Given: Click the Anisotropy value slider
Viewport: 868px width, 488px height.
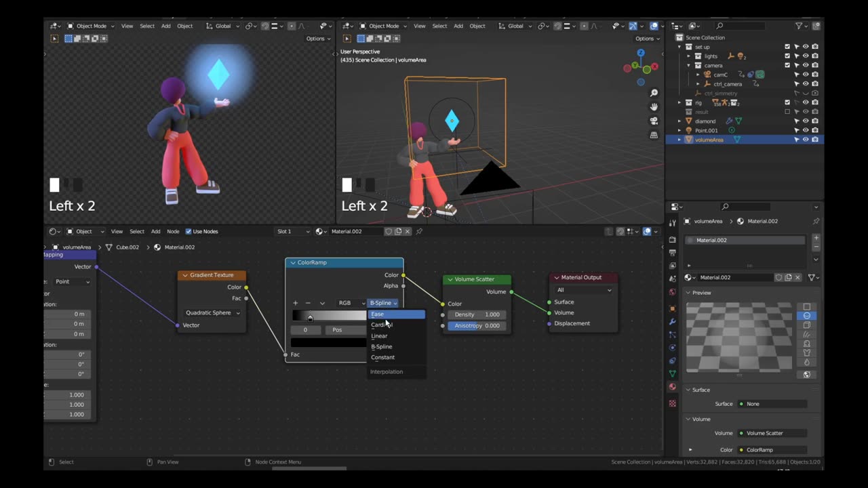Looking at the screenshot, I should 477,325.
